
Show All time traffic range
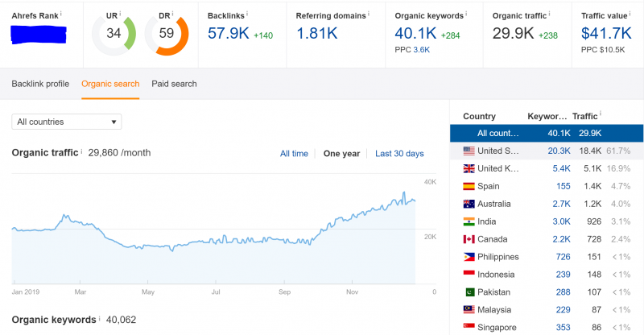pos(294,154)
